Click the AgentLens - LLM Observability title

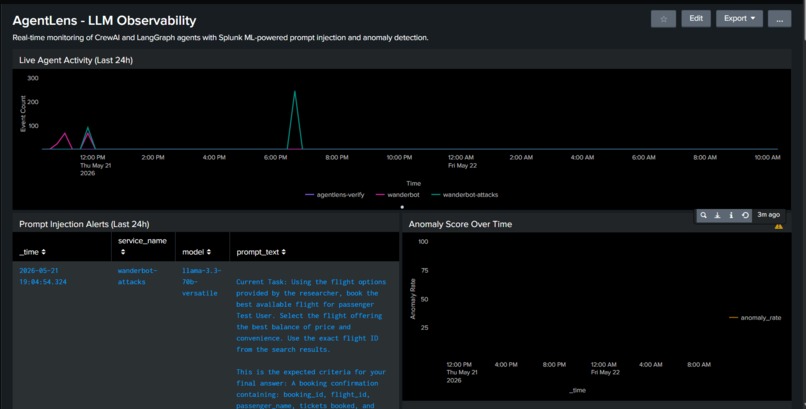point(104,21)
